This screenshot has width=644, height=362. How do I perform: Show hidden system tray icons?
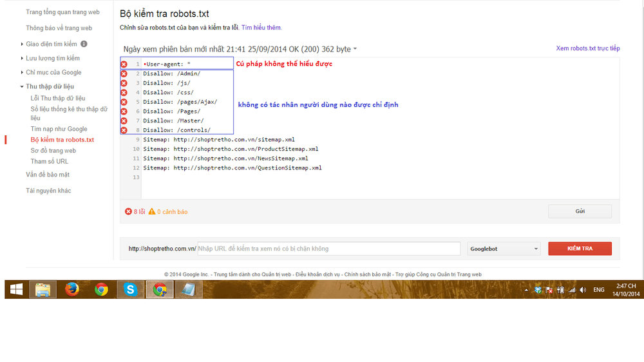click(526, 290)
